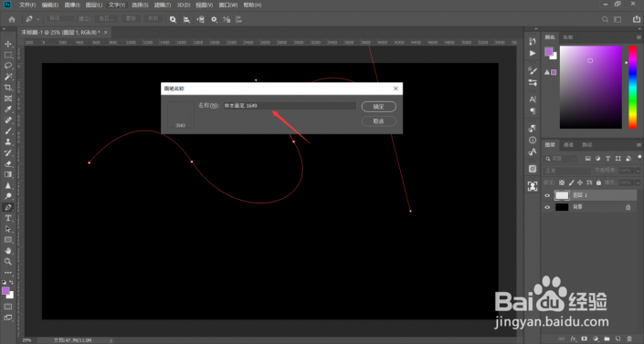The image size is (644, 344).
Task: Open the fill dropdown arrow
Action: point(638,182)
